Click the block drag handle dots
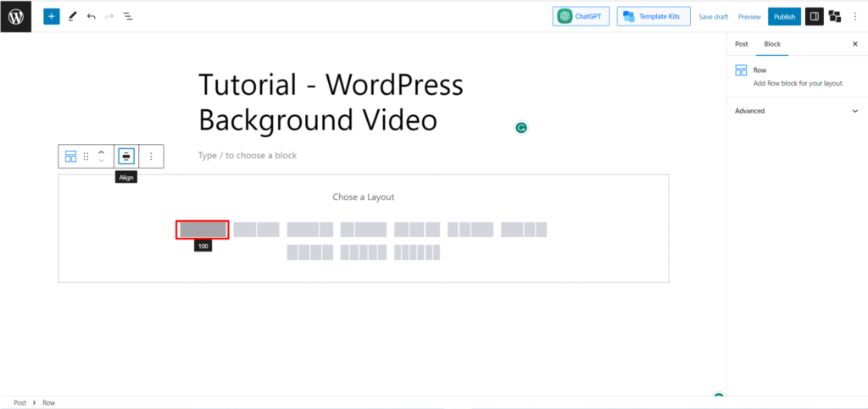 [x=86, y=157]
